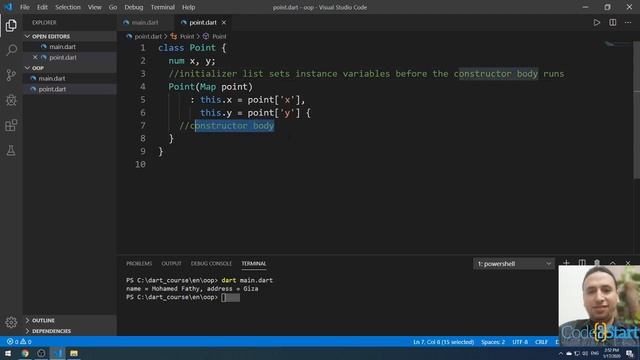Open the Selection menu
Viewport: 640px width, 360px height.
68,7
